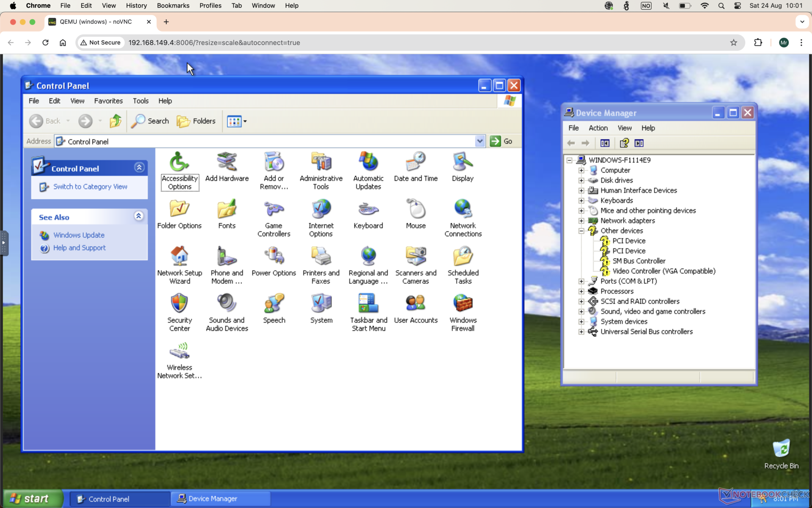
Task: Expand Processors node in Device Manager
Action: click(581, 291)
